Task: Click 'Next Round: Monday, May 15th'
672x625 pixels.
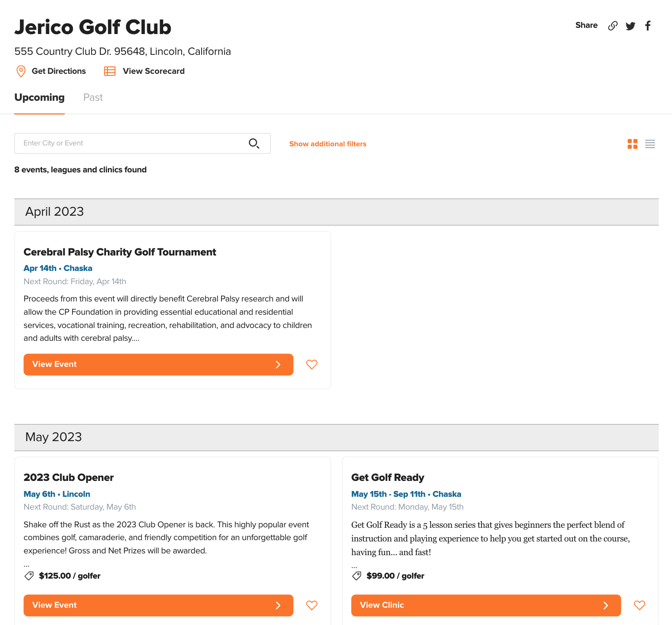Action: tap(407, 507)
